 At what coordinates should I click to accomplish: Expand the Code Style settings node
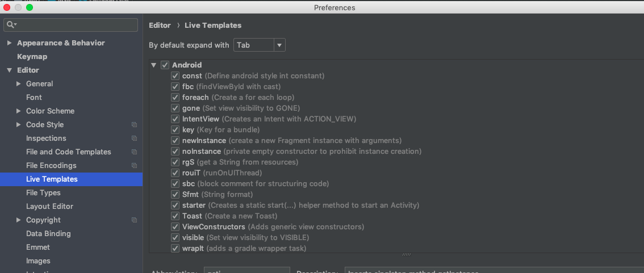(18, 125)
